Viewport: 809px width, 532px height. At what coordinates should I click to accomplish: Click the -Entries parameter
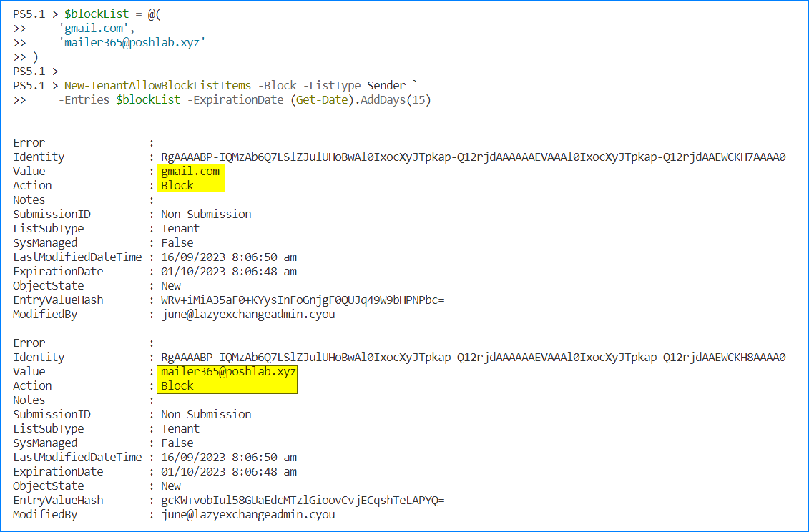coord(84,99)
